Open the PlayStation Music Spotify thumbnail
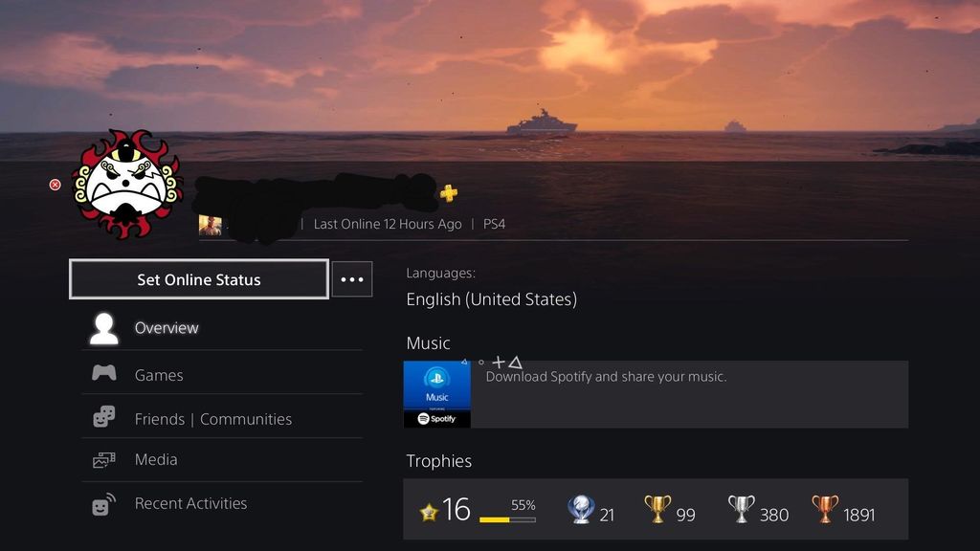 (436, 394)
